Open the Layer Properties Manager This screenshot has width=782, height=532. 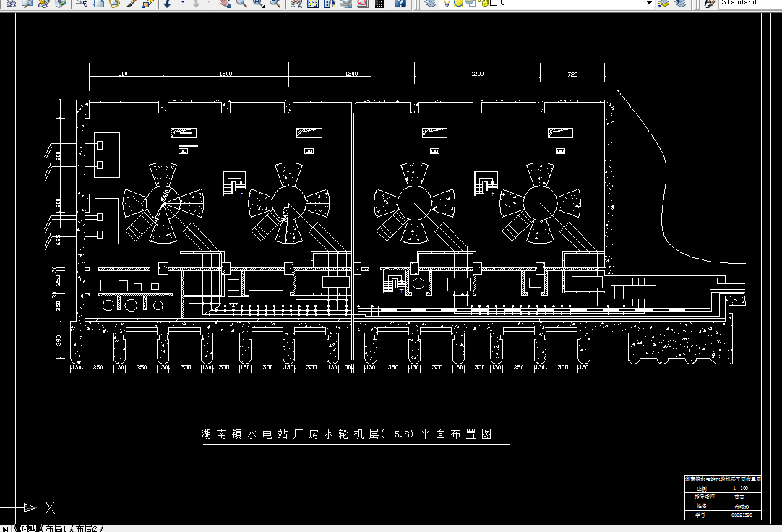pyautogui.click(x=431, y=4)
